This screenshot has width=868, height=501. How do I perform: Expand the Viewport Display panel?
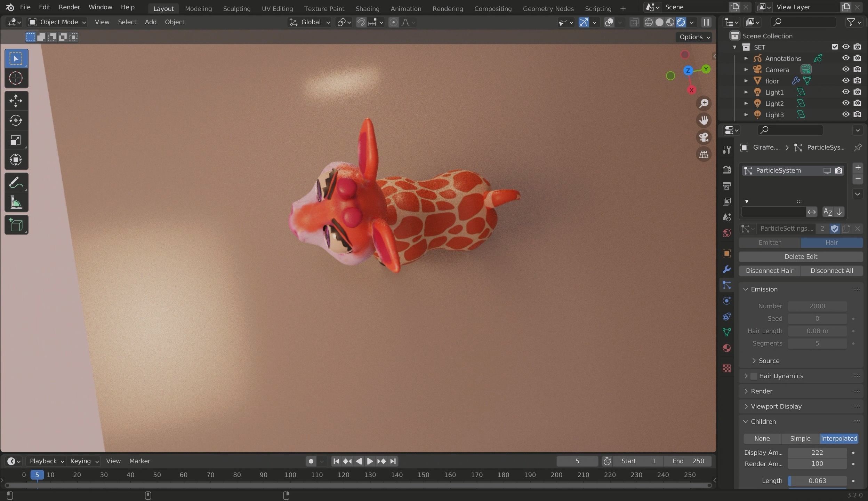[x=746, y=406]
